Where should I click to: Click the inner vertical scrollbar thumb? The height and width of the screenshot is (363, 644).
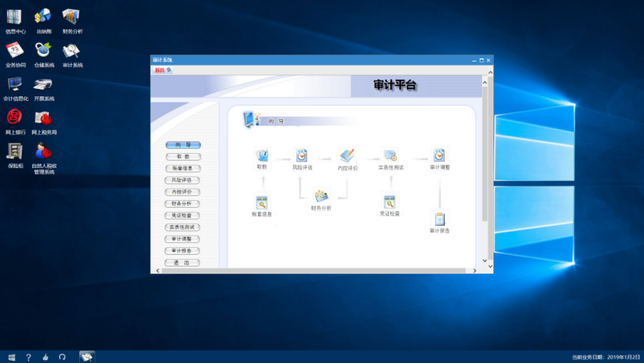point(484,154)
